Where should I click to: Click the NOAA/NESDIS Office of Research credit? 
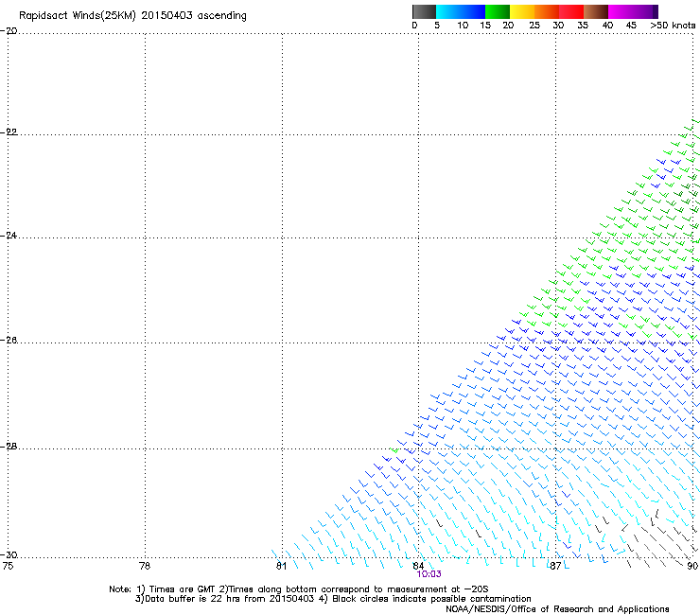(557, 609)
